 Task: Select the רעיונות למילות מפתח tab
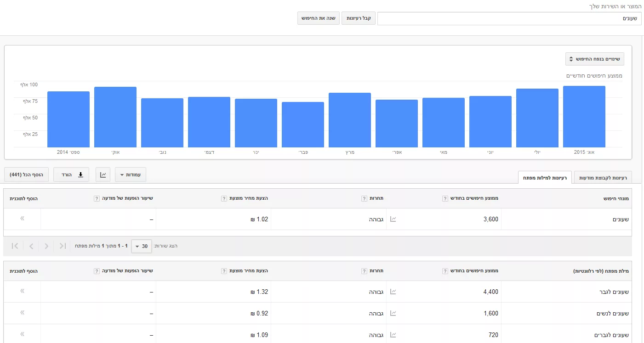tap(545, 177)
